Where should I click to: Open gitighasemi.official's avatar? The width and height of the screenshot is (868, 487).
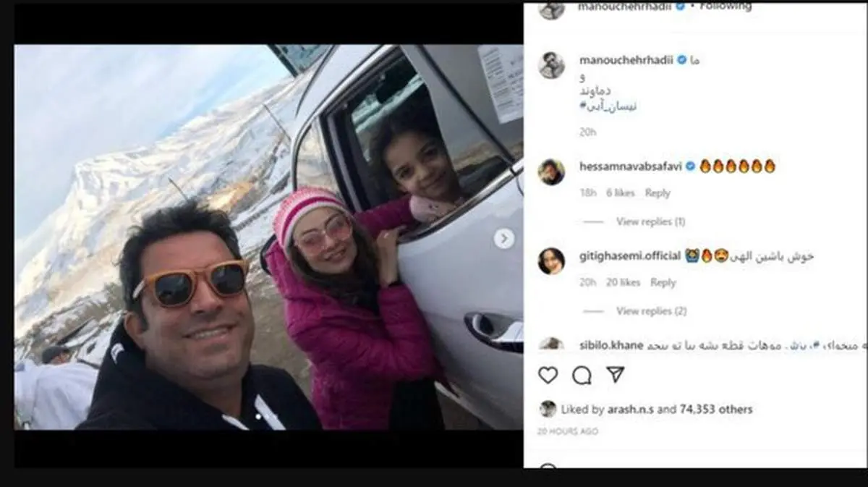552,261
